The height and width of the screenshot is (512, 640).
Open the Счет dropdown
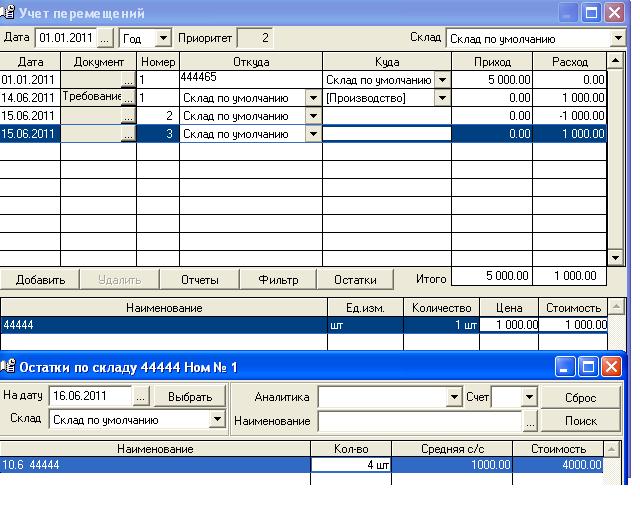529,397
